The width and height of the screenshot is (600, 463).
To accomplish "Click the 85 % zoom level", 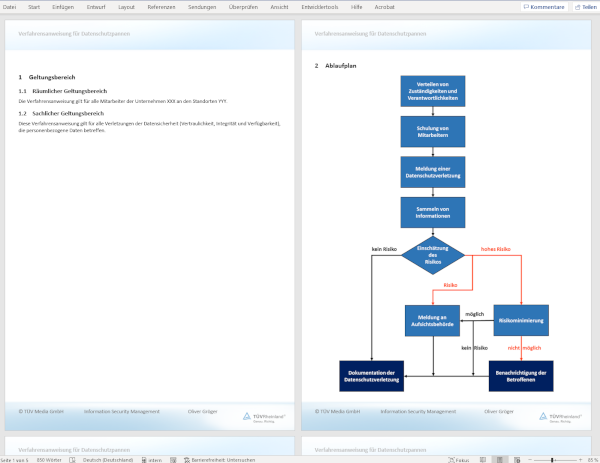I will pos(592,459).
